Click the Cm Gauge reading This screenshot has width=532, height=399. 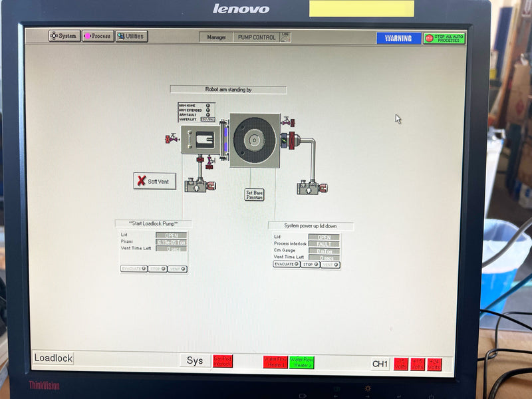pos(324,251)
